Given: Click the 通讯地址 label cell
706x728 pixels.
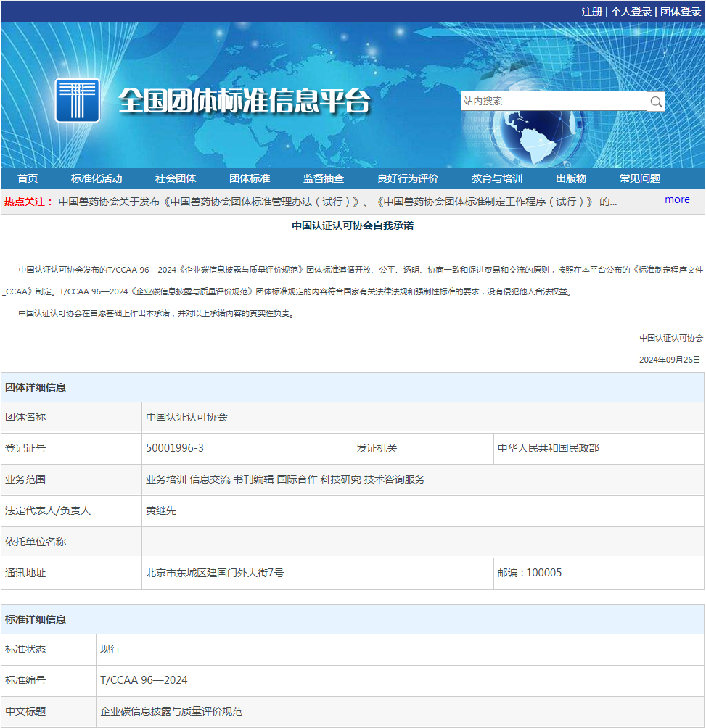Looking at the screenshot, I should click(72, 574).
